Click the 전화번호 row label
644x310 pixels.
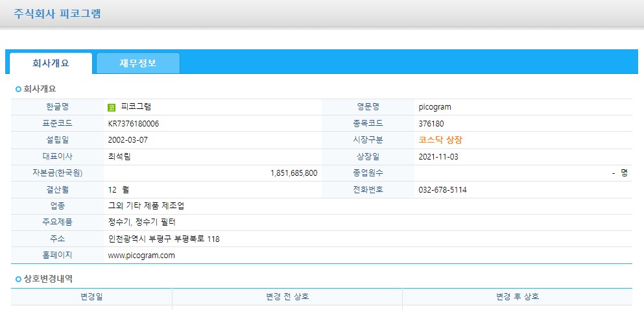click(x=368, y=189)
